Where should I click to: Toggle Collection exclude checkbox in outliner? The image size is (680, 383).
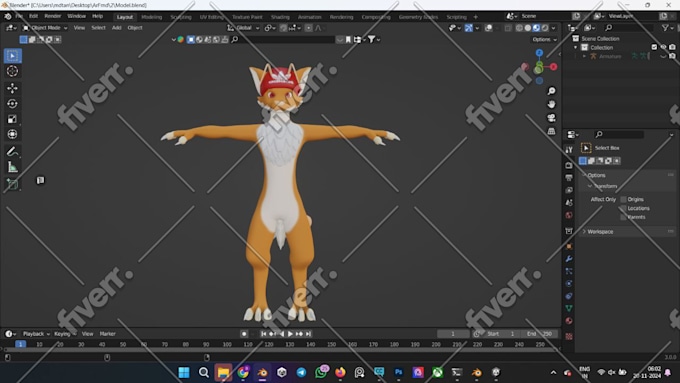(x=654, y=47)
